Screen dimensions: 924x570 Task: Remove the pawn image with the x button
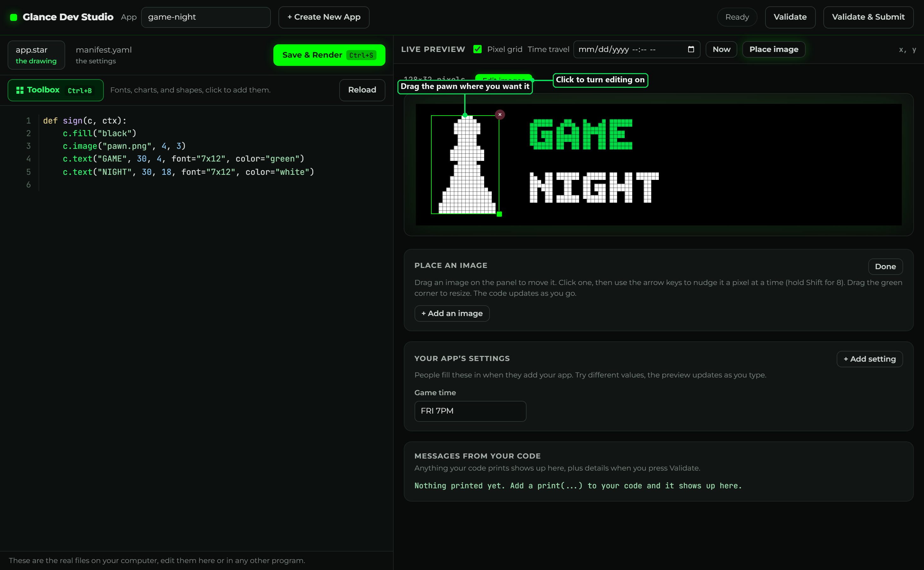coord(500,115)
